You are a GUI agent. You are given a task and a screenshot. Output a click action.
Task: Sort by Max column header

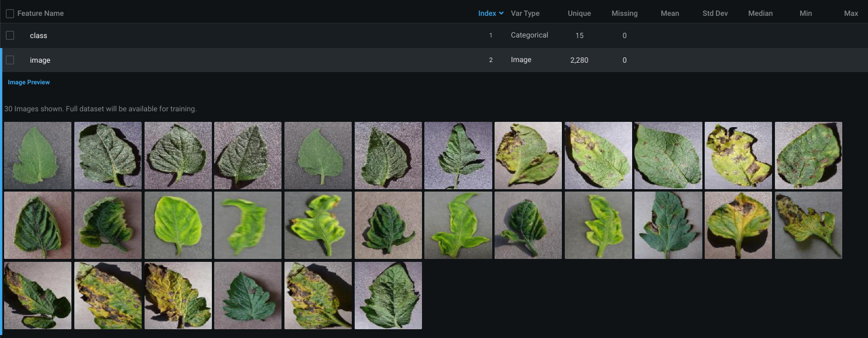click(x=850, y=13)
